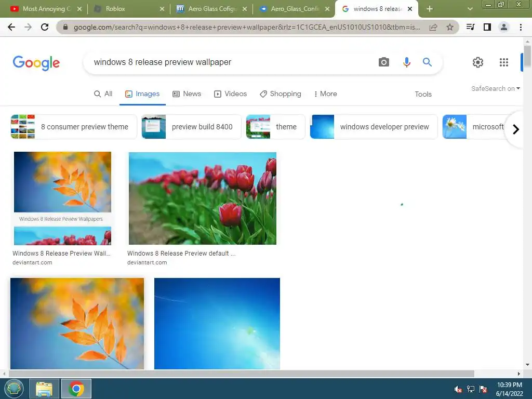Open the SafeSearch on dropdown
Screen dimensions: 532x399
495,88
